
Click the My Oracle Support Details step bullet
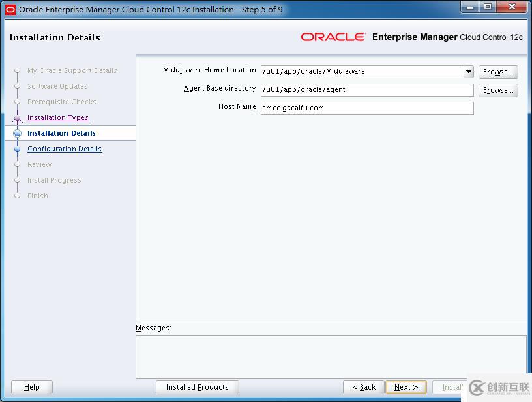(17, 70)
